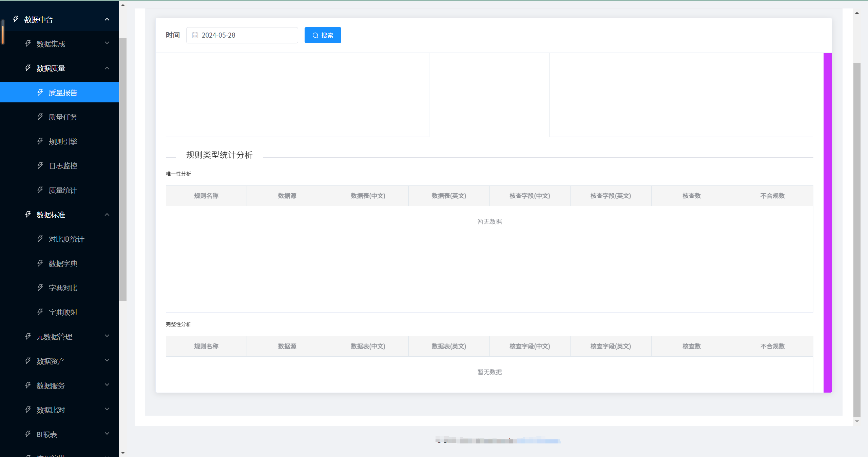Open the 字典对比 menu item
Viewport: 868px width, 457px height.
(x=59, y=288)
